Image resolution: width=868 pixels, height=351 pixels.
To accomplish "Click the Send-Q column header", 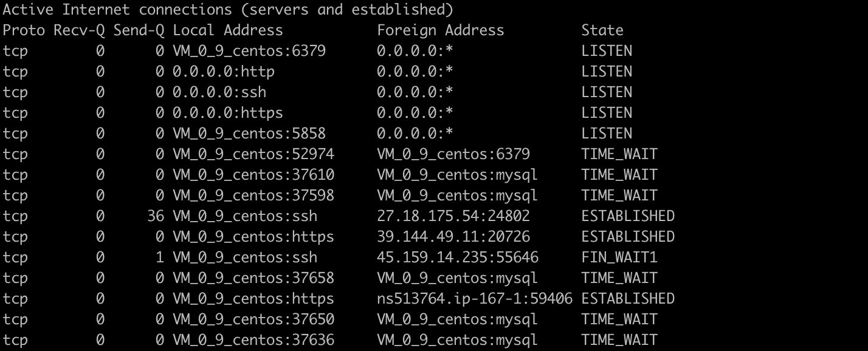I will 139,30.
